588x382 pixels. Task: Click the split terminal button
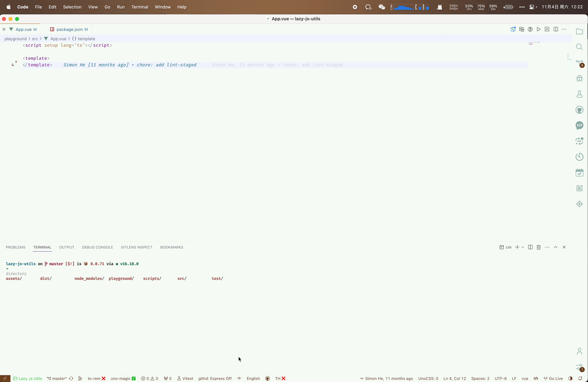(x=530, y=247)
